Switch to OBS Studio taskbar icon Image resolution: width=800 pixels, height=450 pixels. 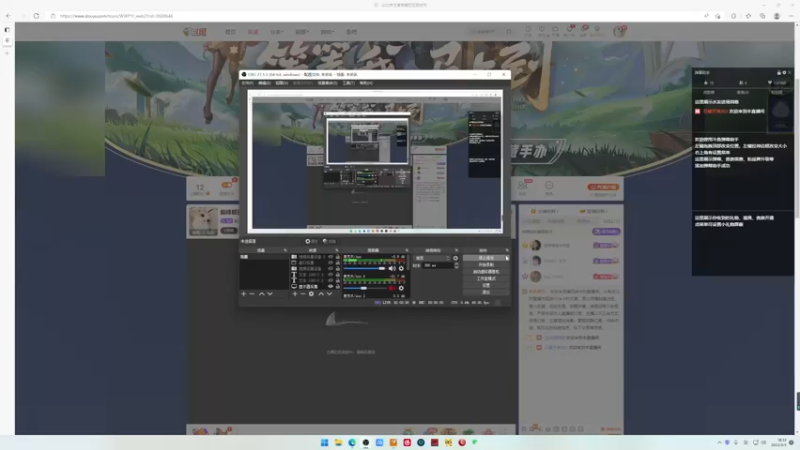click(366, 442)
